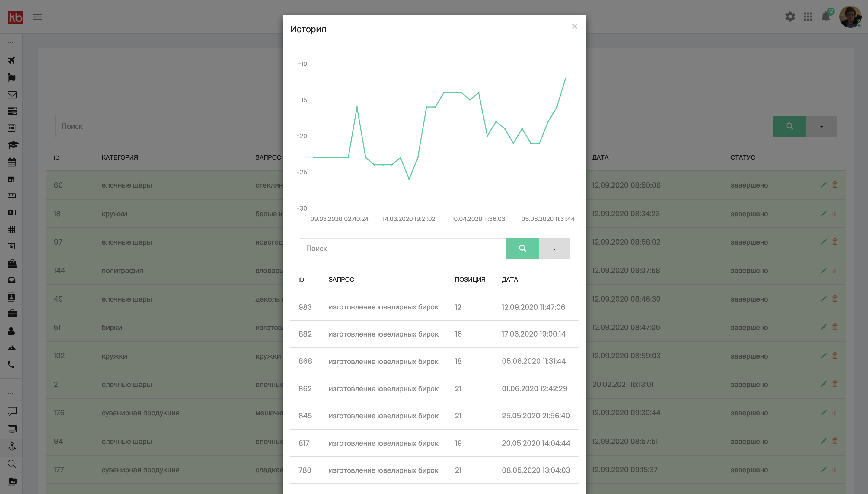Open the flag icon in sidebar
This screenshot has height=494, width=868.
[11, 77]
